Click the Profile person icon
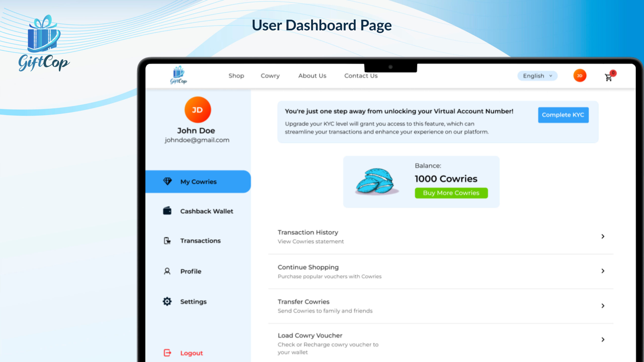Image resolution: width=644 pixels, height=362 pixels. click(167, 271)
